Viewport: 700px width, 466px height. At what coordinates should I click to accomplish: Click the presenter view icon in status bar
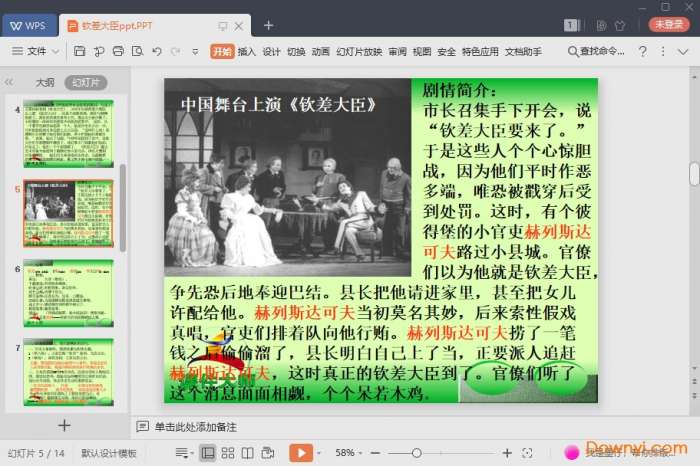click(268, 453)
